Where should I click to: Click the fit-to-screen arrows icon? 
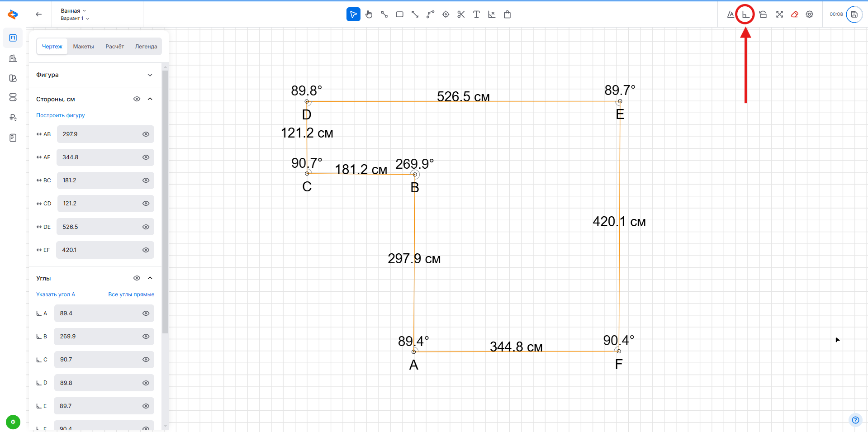[x=779, y=14]
